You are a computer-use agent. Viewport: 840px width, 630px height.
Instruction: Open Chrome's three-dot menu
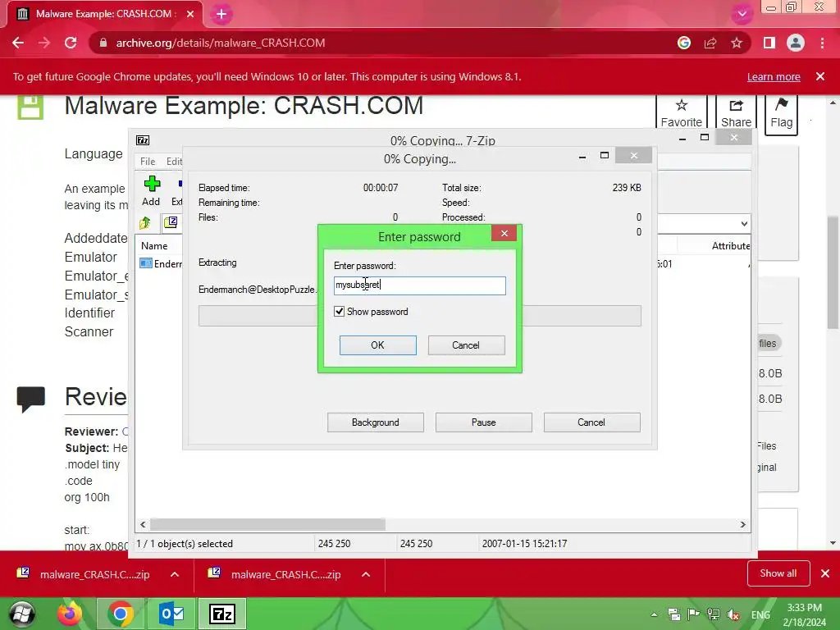(822, 43)
